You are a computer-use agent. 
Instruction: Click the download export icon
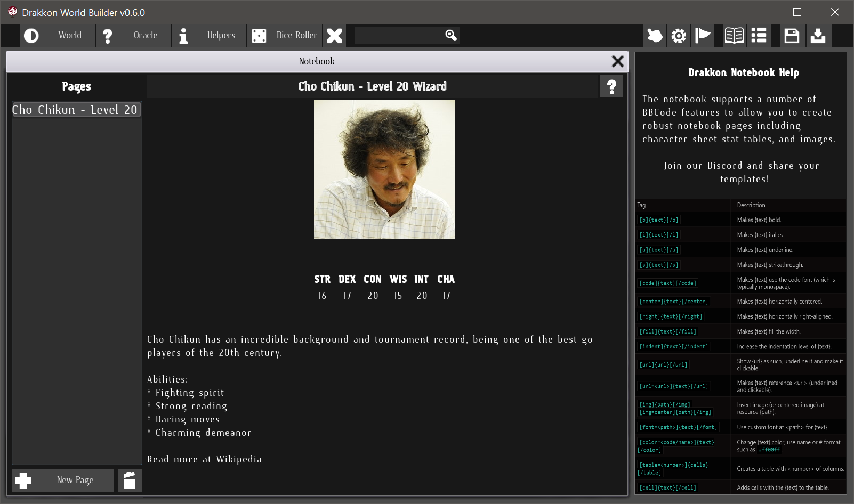click(818, 36)
